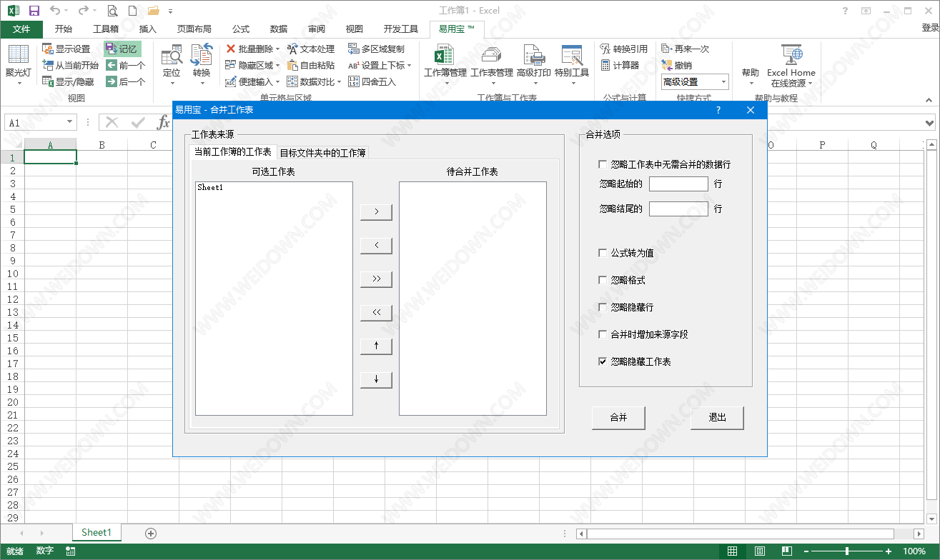
Task: Click 文本处理 text processing tool
Action: (x=311, y=49)
